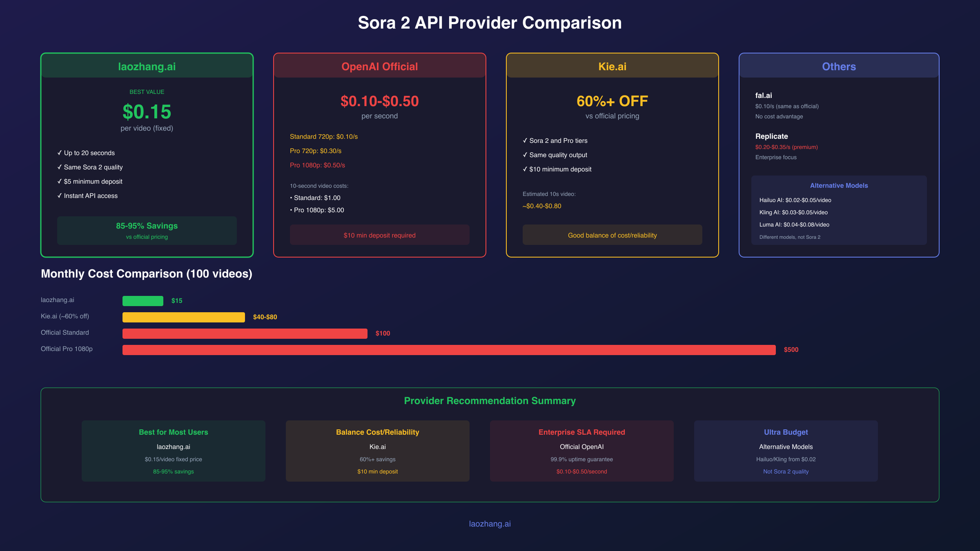Click the Replicate provider name
This screenshot has width=980, height=551.
pyautogui.click(x=771, y=136)
